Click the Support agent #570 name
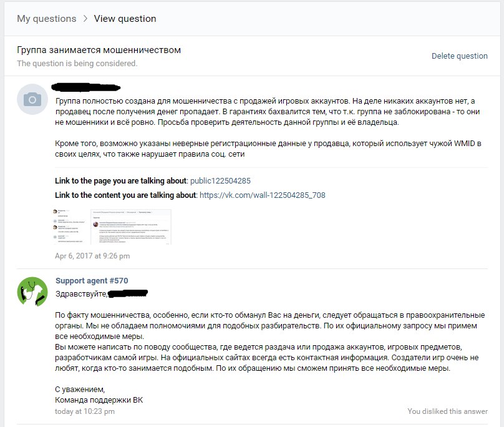This screenshot has height=427, width=504. [92, 280]
